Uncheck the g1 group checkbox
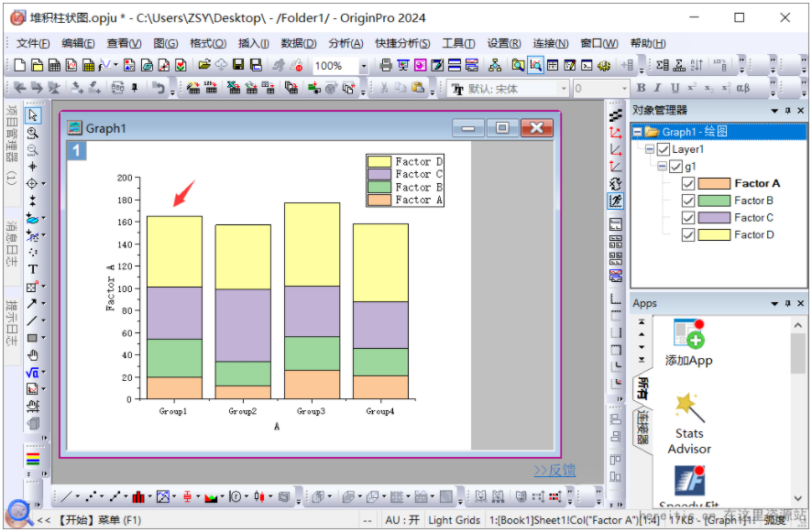The width and height of the screenshot is (812, 532). click(x=675, y=167)
